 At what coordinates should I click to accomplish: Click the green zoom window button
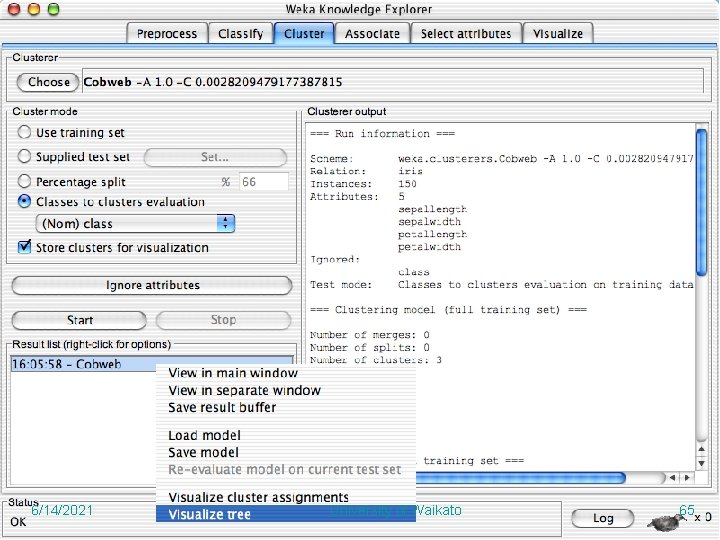pyautogui.click(x=54, y=9)
